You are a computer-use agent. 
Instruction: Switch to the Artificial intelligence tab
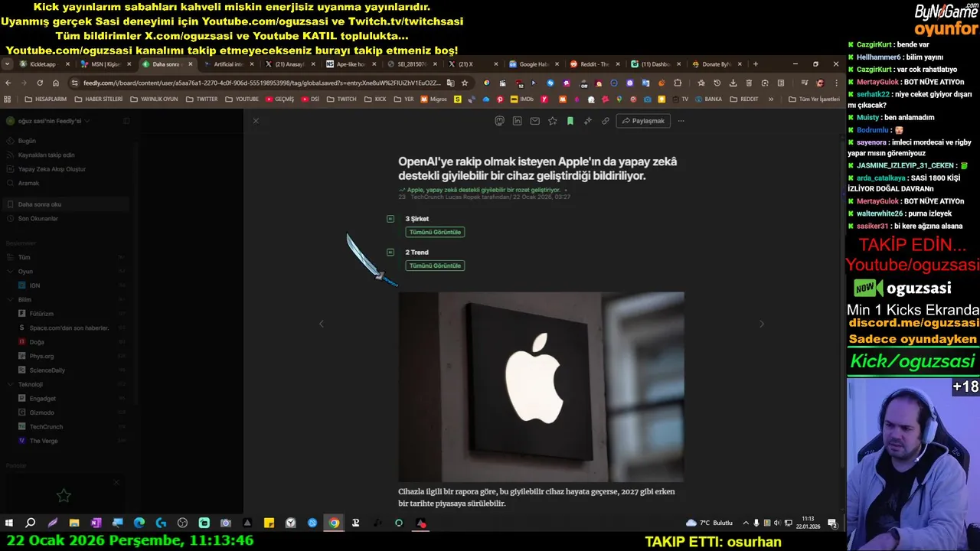click(x=228, y=64)
